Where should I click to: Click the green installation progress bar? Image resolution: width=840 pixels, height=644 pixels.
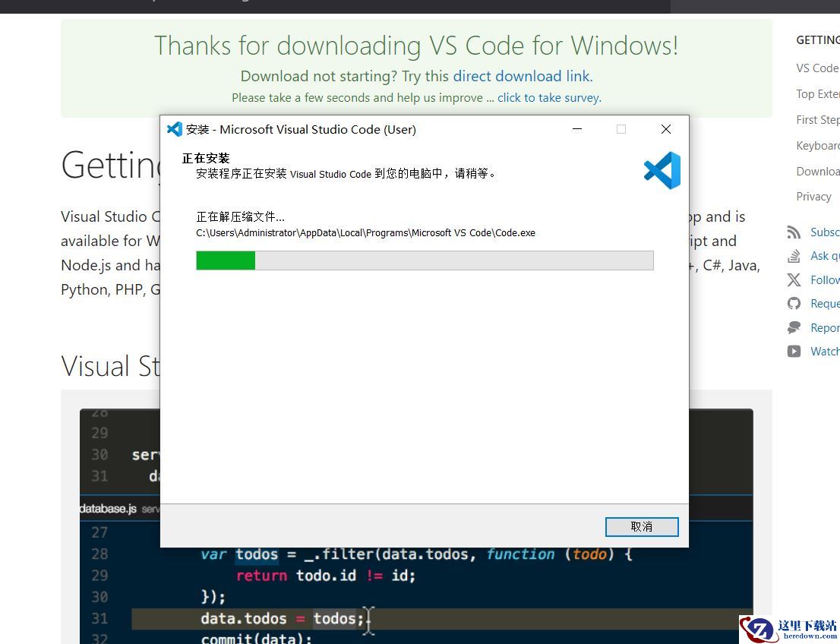425,260
